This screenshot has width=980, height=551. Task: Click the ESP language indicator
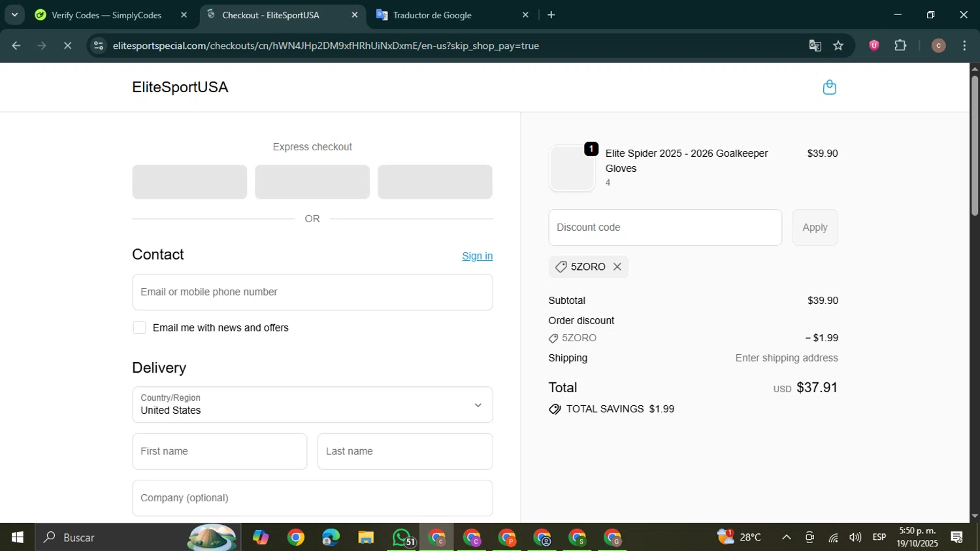(x=879, y=537)
